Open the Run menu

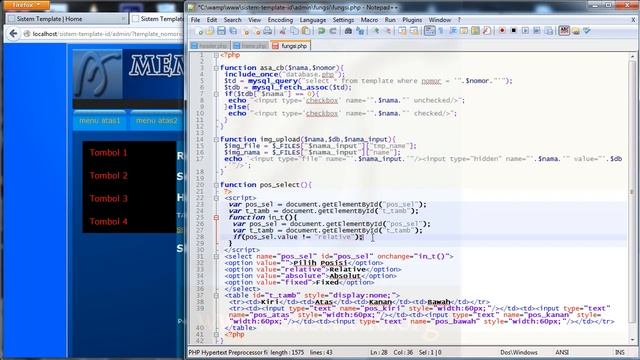click(390, 20)
